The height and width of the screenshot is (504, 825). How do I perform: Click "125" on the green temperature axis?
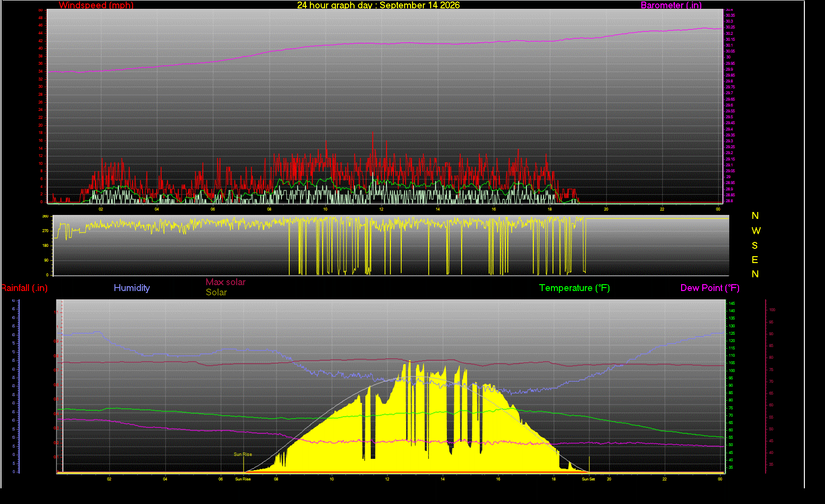point(732,333)
